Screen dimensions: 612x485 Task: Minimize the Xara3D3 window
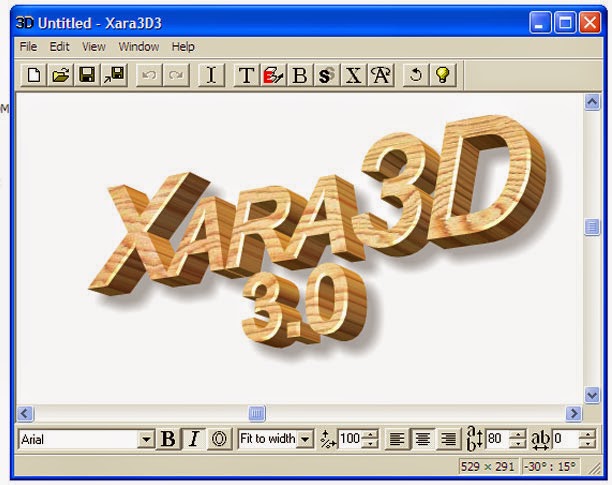(540, 23)
